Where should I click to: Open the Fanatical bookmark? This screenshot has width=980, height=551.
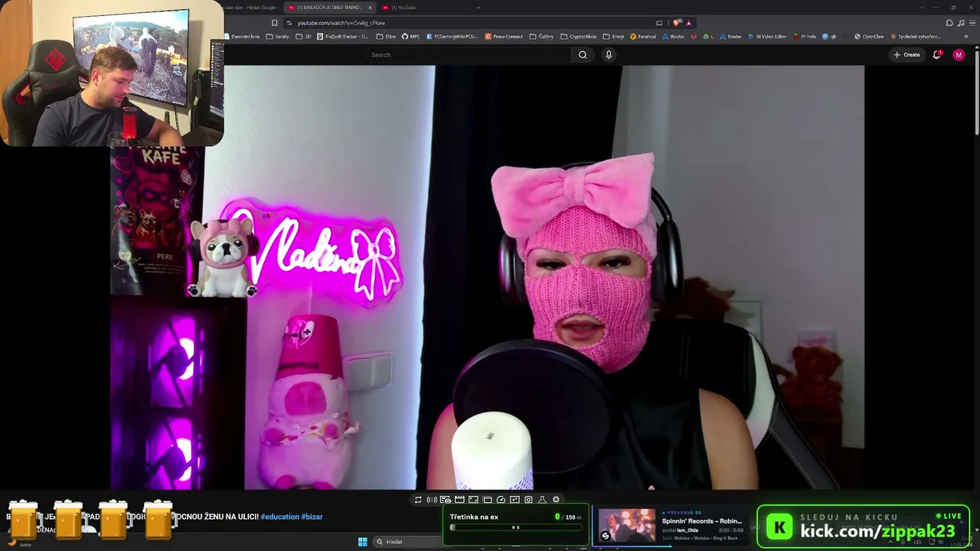[x=643, y=37]
